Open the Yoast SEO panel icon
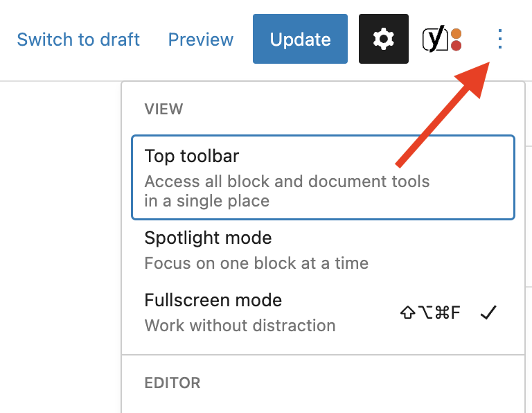This screenshot has width=532, height=413. click(442, 39)
